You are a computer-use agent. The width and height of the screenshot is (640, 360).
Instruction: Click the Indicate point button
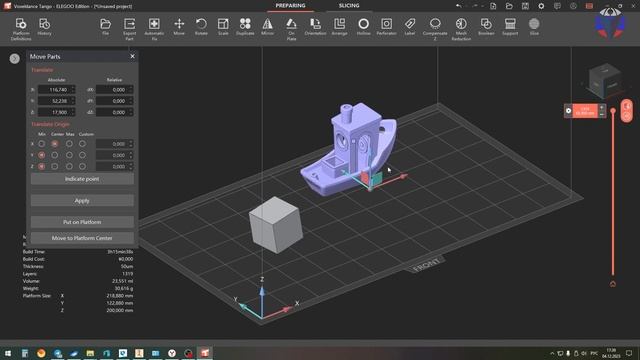click(82, 179)
